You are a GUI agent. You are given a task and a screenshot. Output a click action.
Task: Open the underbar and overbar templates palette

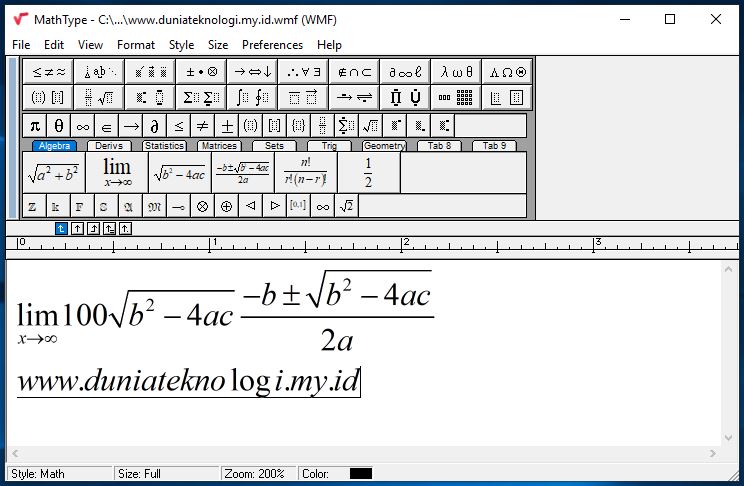(304, 97)
